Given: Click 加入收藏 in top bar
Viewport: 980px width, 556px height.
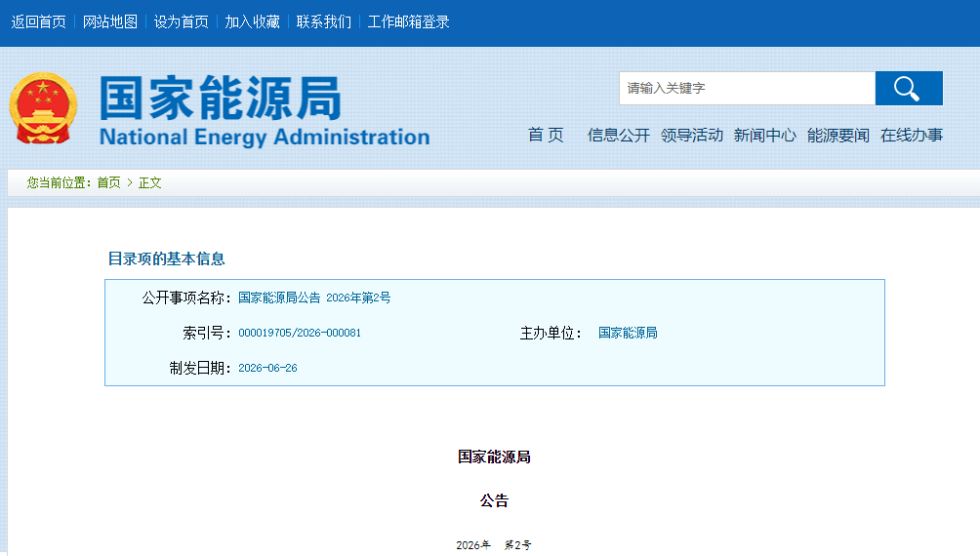Looking at the screenshot, I should tap(253, 21).
